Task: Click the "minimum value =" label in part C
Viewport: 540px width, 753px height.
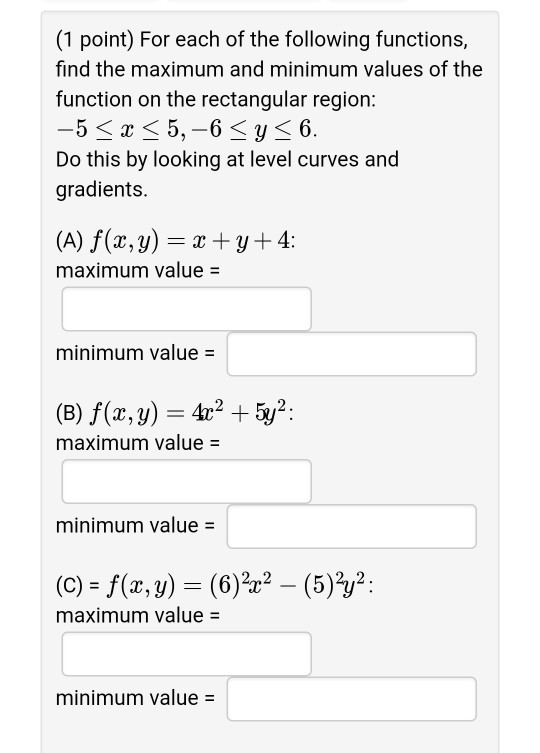Action: tap(135, 698)
